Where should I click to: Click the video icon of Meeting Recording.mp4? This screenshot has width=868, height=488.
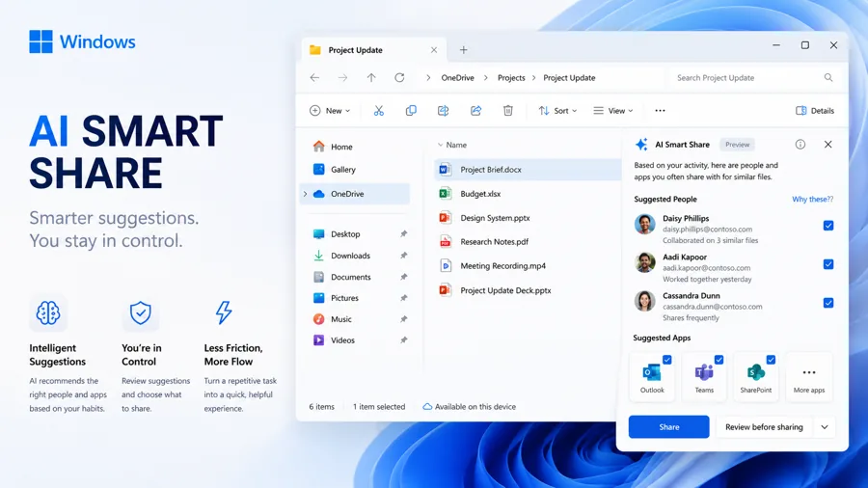coord(445,265)
